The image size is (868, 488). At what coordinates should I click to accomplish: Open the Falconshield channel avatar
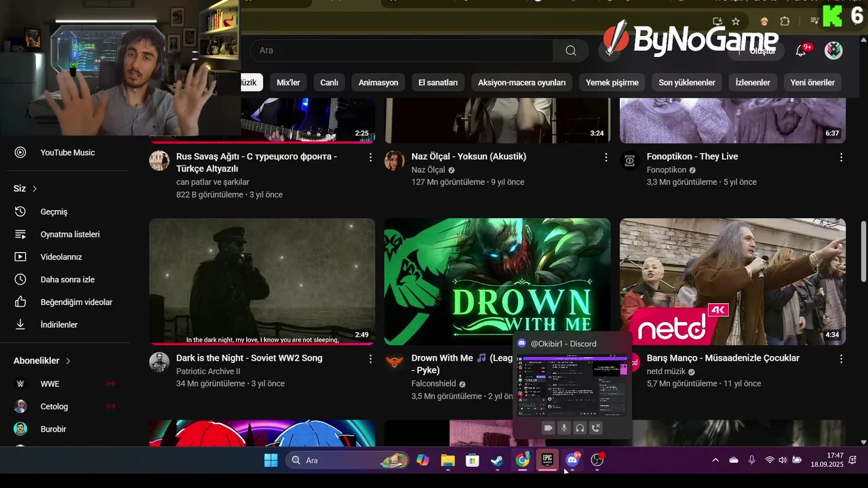(394, 362)
